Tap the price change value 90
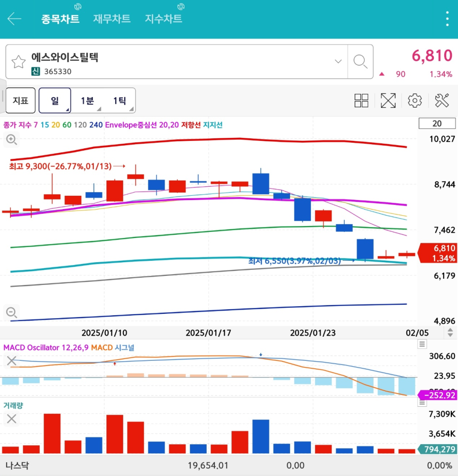The width and height of the screenshot is (458, 476). tap(400, 74)
